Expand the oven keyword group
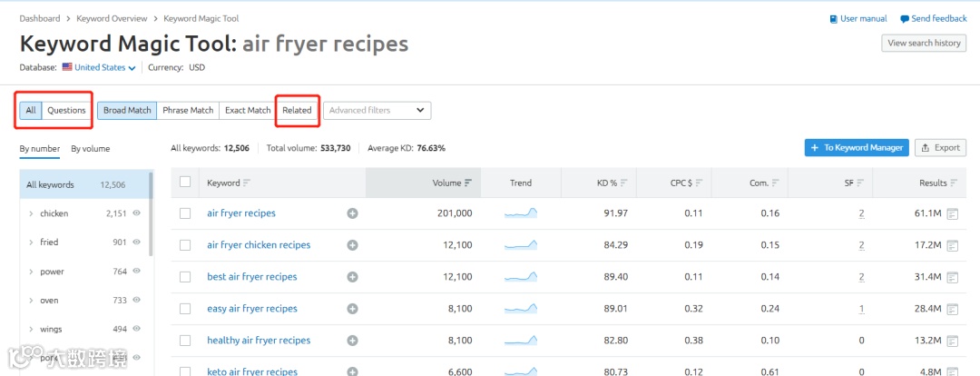980x376 pixels. [31, 301]
